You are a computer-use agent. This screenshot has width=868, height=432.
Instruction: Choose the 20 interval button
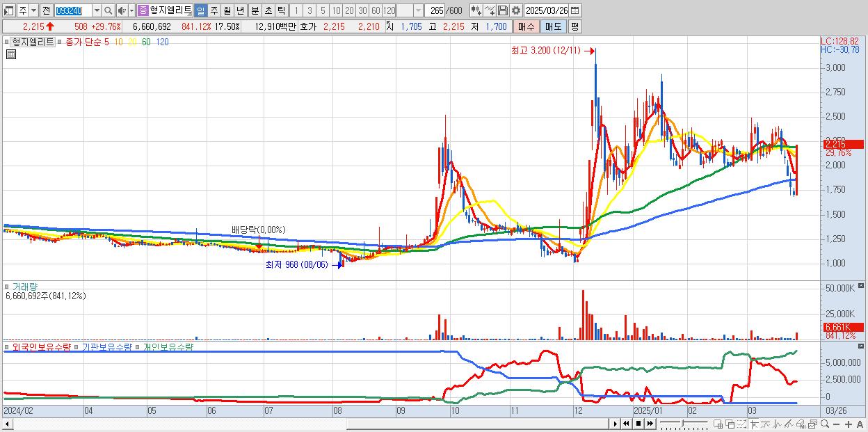tap(349, 10)
